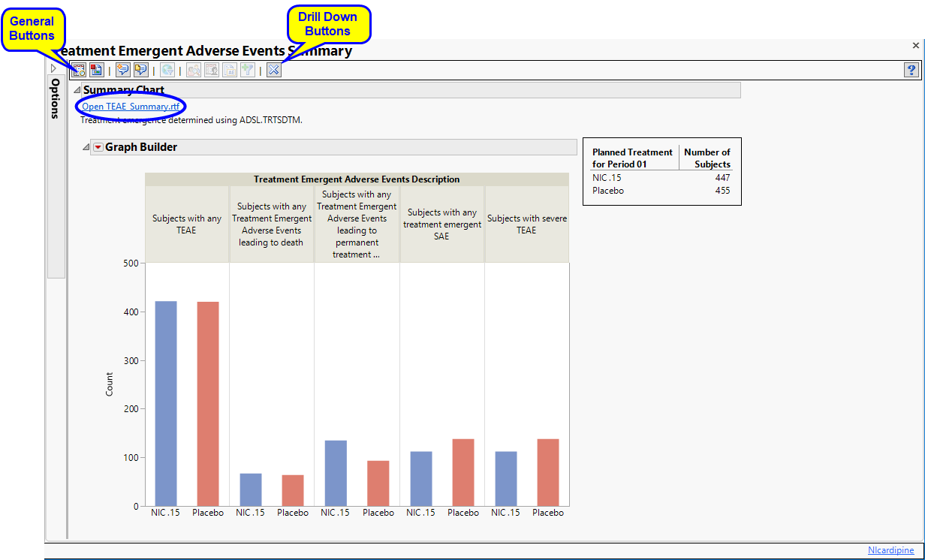This screenshot has width=925, height=560.
Task: Expand the Options side panel arrow
Action: tap(53, 68)
